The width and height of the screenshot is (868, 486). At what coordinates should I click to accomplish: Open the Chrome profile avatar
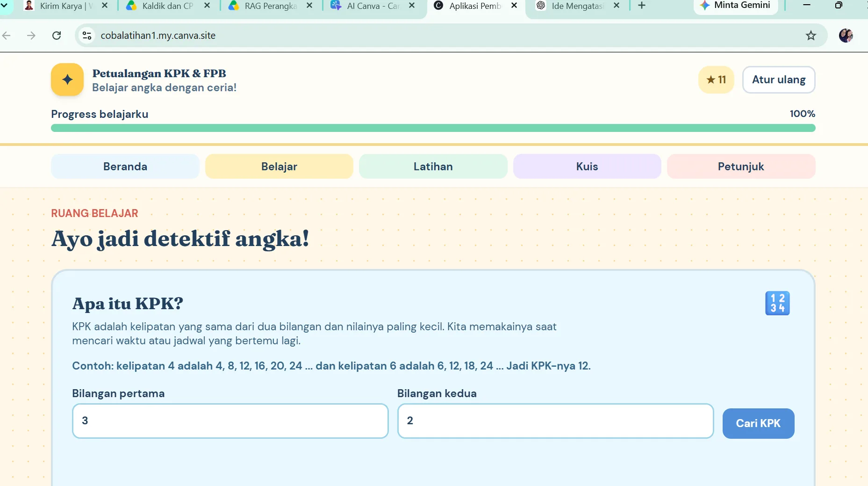point(846,36)
